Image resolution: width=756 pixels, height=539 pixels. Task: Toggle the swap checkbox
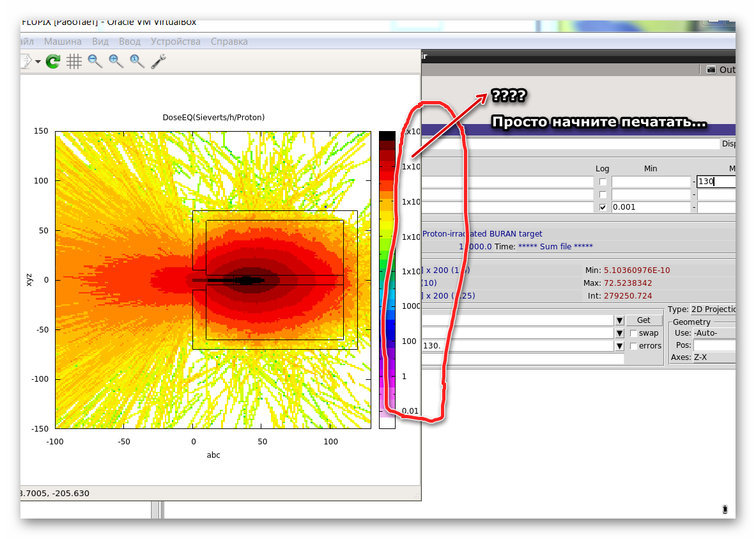(633, 333)
